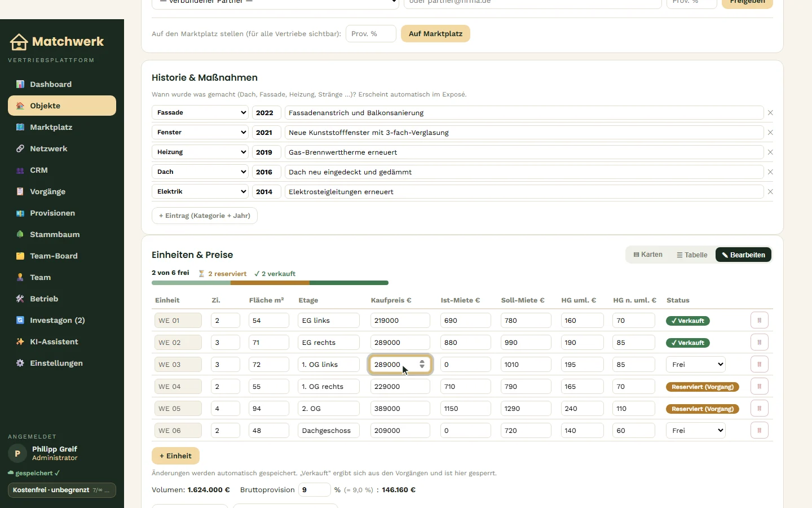Image resolution: width=812 pixels, height=508 pixels.
Task: Delete unit WE 03 with trash icon
Action: point(760,365)
